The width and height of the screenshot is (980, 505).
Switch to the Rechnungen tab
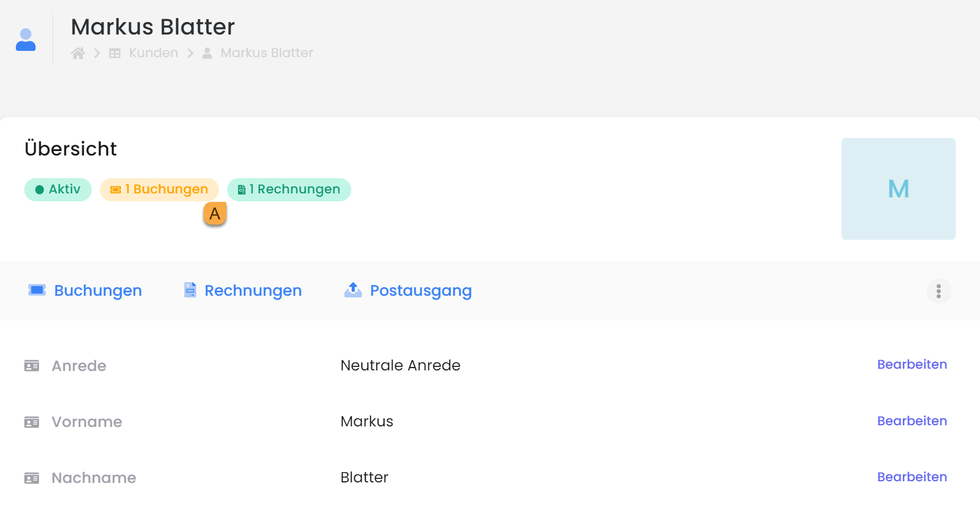click(x=253, y=291)
